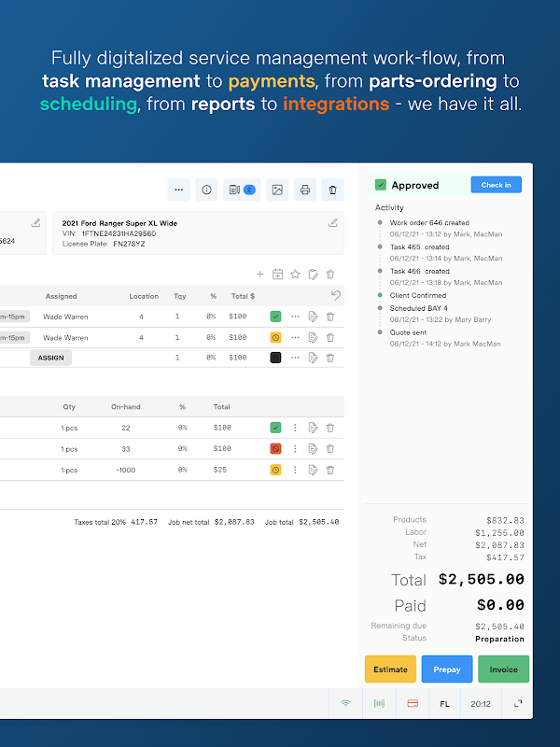Edit note for the $25 part

pos(313,470)
